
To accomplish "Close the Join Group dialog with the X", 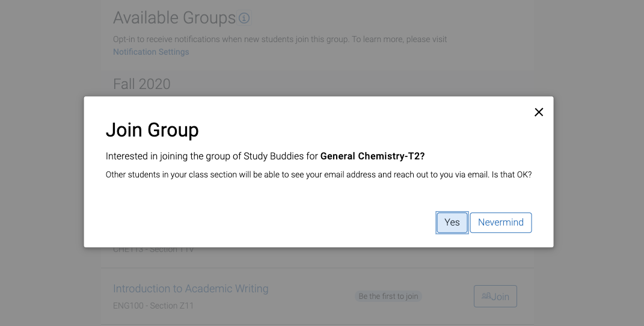I will 539,112.
